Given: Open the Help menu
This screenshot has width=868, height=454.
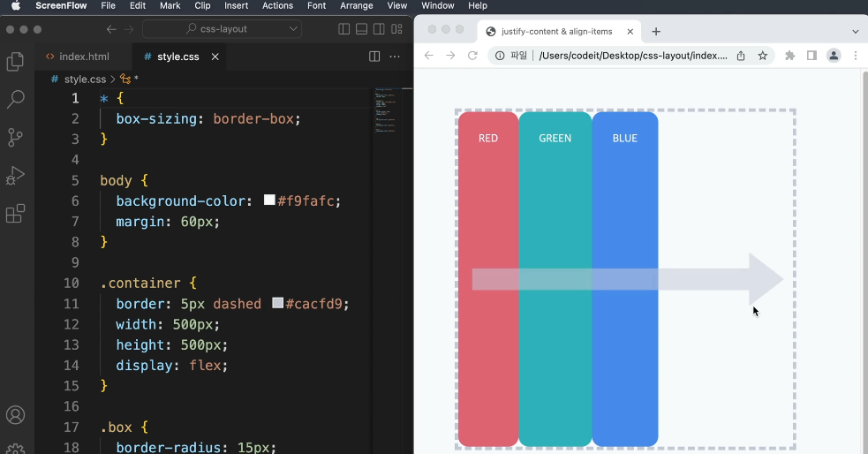Looking at the screenshot, I should pyautogui.click(x=477, y=5).
